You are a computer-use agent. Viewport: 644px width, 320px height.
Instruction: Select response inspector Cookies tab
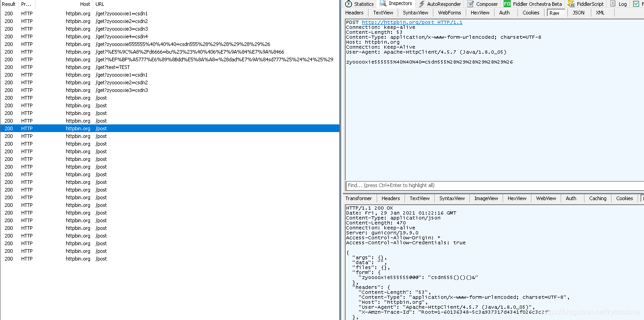[625, 198]
